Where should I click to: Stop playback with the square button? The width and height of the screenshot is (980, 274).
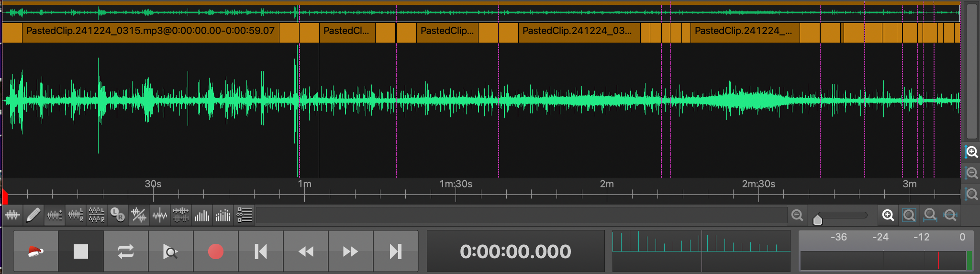tap(81, 251)
